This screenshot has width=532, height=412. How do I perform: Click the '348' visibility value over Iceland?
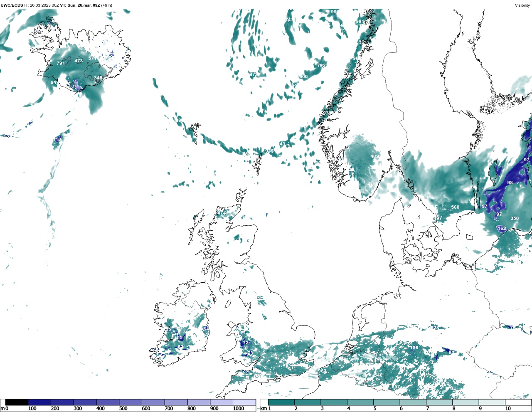coord(98,78)
